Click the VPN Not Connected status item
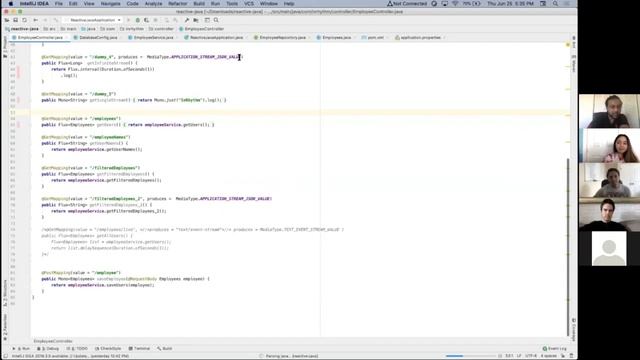This screenshot has width=640, height=360. tap(407, 4)
